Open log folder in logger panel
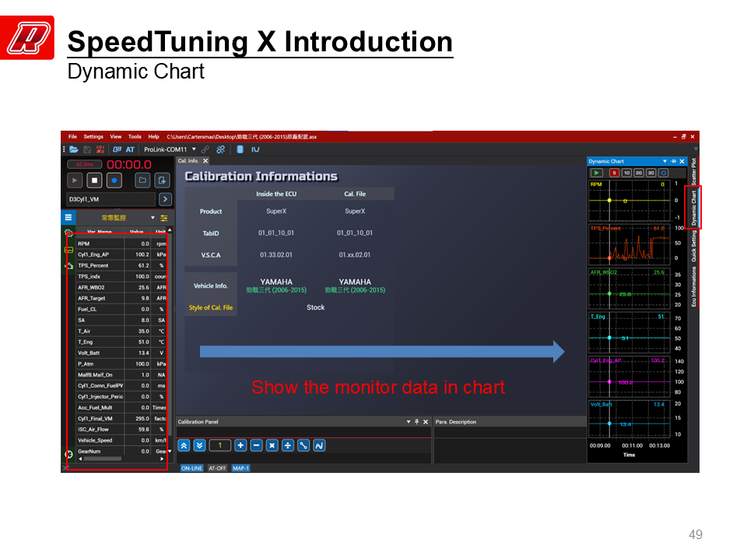The height and width of the screenshot is (560, 747). click(142, 180)
